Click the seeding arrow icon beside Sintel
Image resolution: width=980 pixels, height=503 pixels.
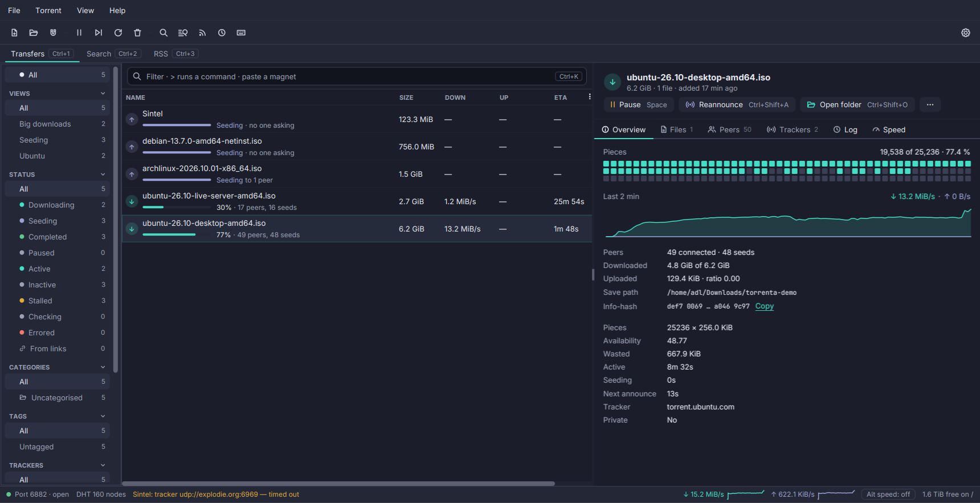point(132,119)
